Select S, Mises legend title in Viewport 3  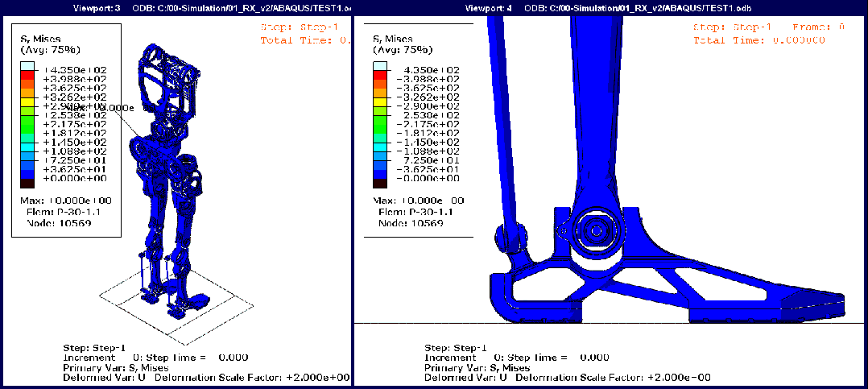41,39
